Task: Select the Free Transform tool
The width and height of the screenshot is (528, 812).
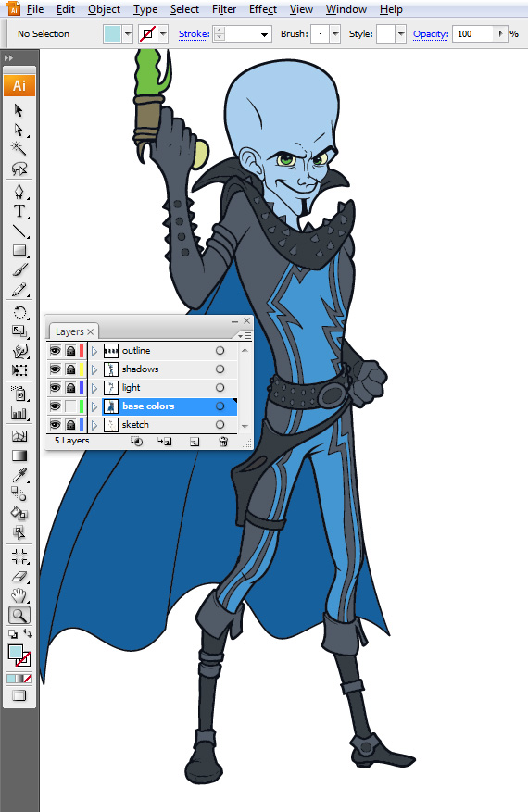Action: coord(19,370)
